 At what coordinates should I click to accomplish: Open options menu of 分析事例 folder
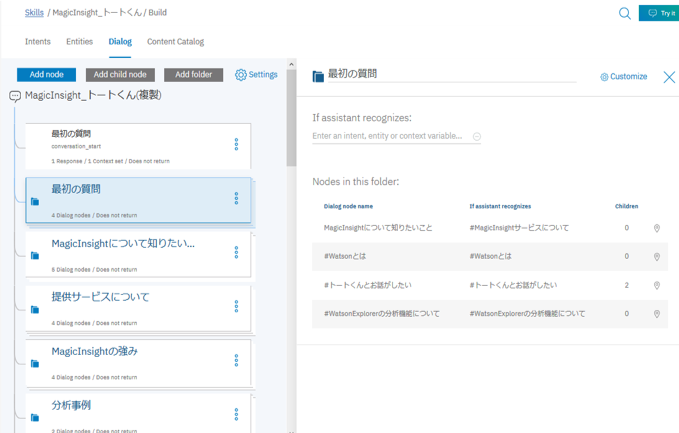[x=236, y=414]
